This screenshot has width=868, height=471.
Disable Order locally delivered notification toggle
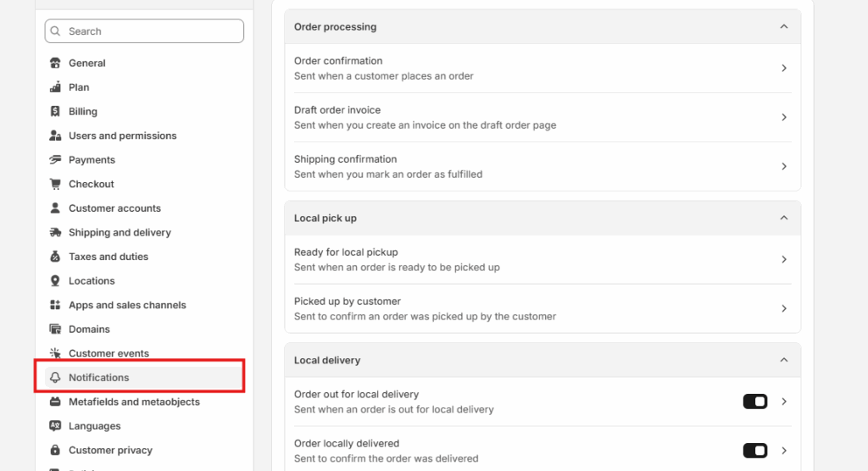pos(754,451)
